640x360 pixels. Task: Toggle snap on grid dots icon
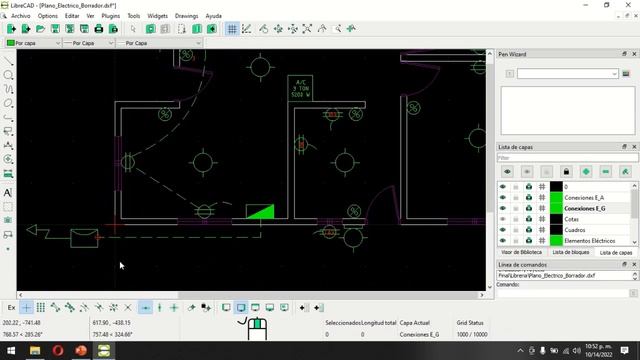point(41,308)
